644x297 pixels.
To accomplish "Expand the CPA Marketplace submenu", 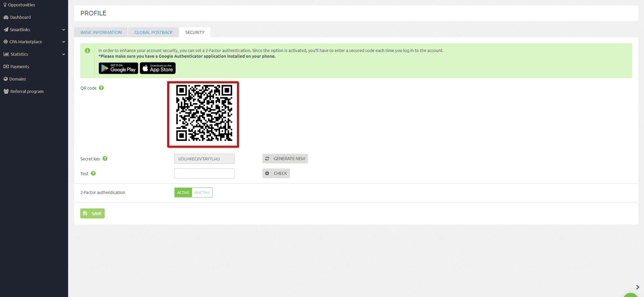I will pos(63,42).
